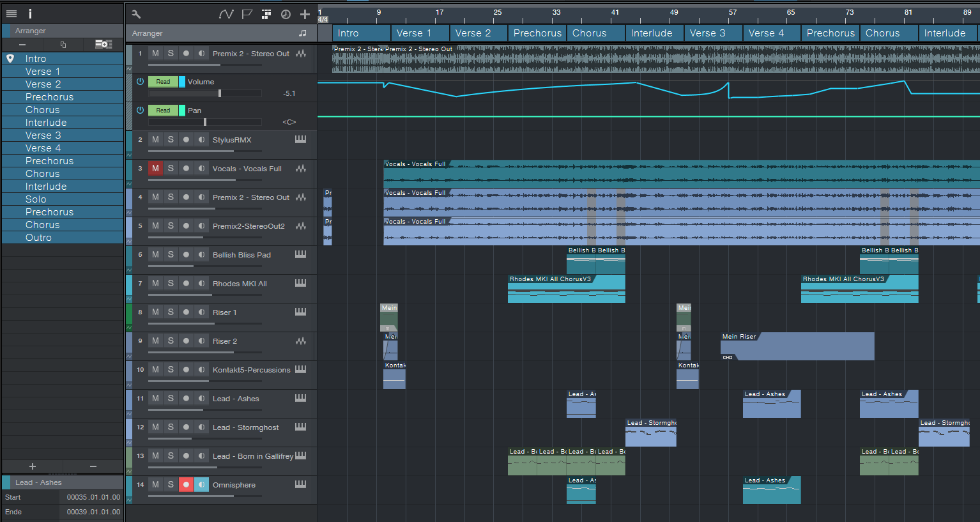
Task: Select the first Interlude in Arranger list
Action: tap(63, 123)
